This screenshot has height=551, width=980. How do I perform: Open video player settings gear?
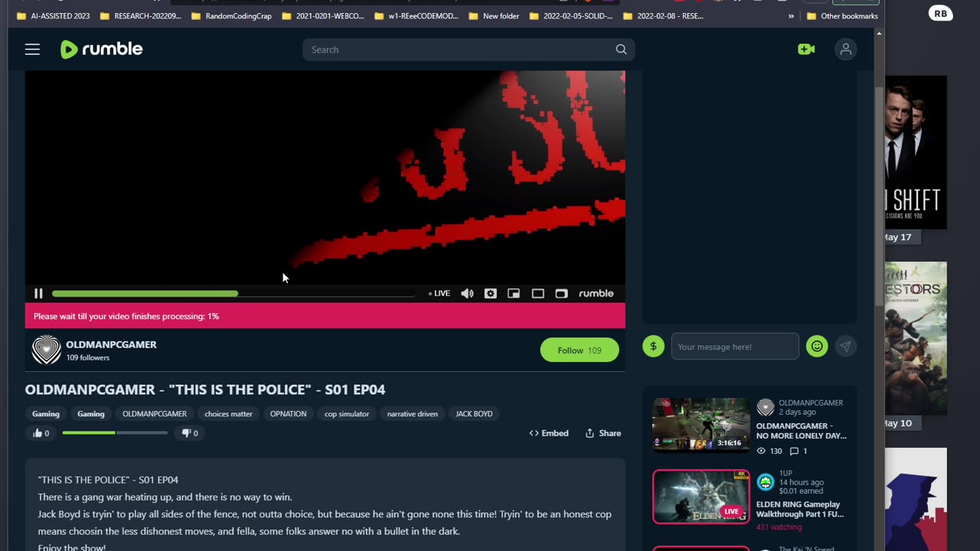(490, 293)
